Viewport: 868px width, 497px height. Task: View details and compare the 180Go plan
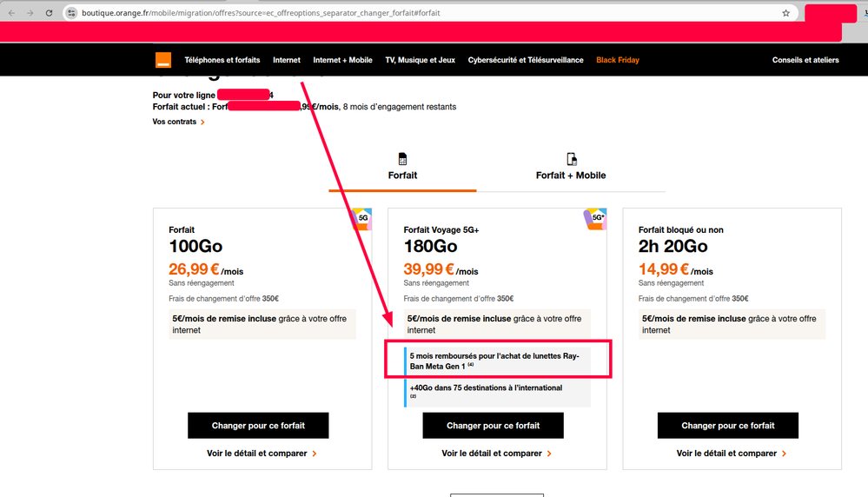tap(492, 454)
